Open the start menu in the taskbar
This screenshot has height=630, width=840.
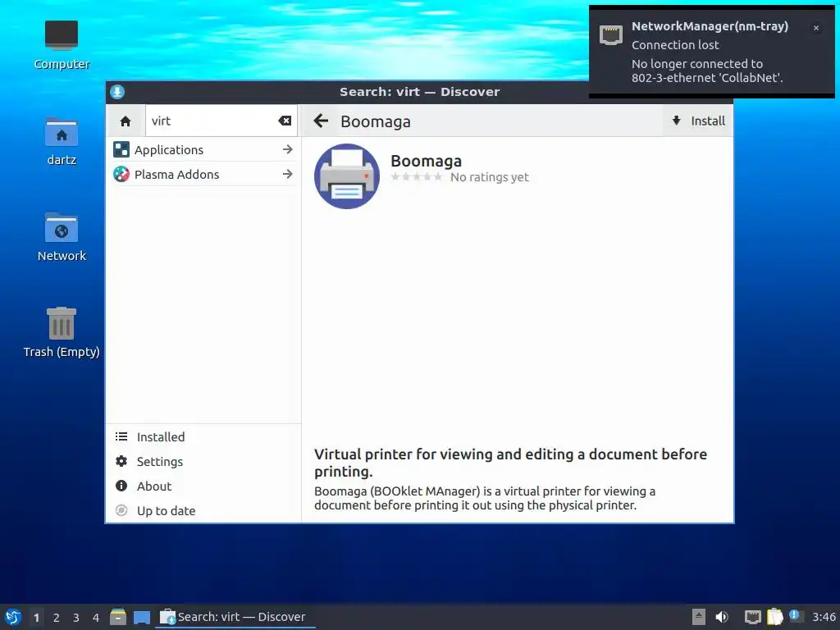[x=13, y=617]
